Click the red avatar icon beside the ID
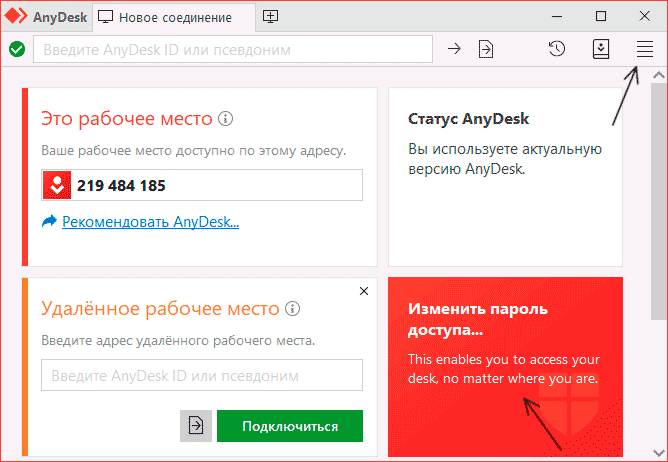Screen dimensions: 668x462 coord(57,185)
